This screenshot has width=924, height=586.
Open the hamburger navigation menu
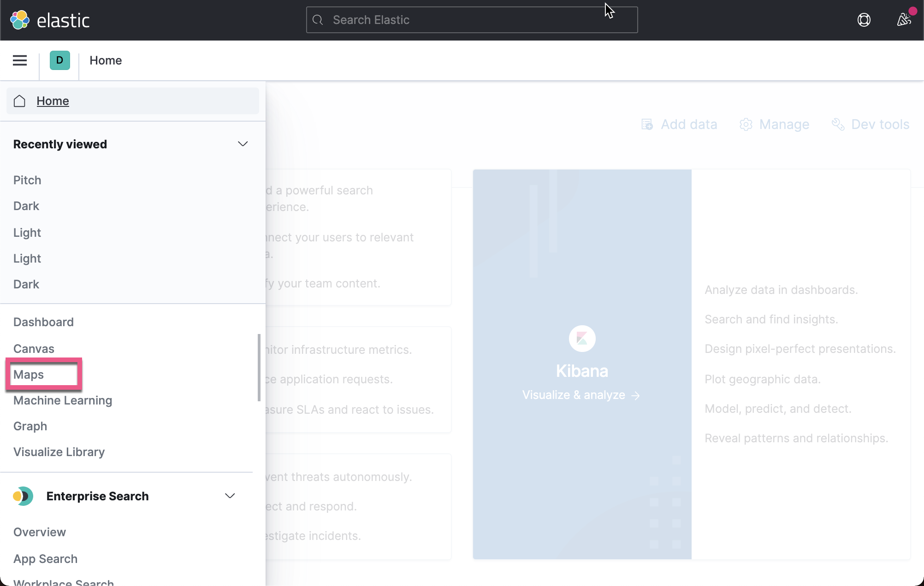[20, 60]
